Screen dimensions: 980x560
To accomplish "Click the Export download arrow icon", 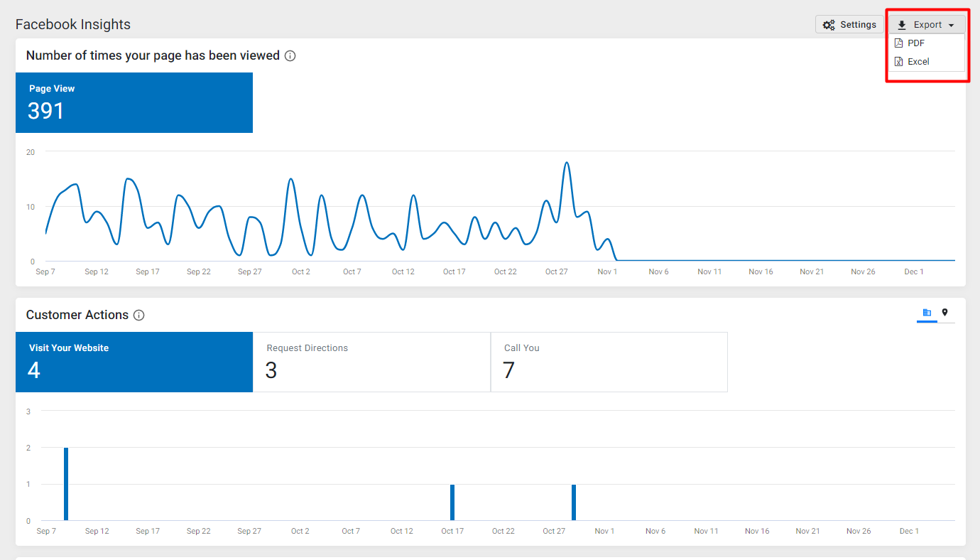I will click(902, 25).
